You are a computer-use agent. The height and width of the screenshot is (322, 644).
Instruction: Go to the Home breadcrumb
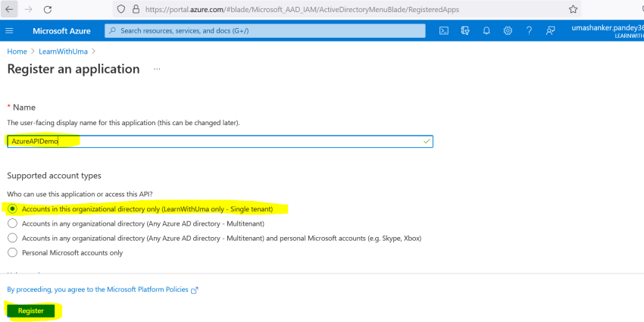click(17, 52)
